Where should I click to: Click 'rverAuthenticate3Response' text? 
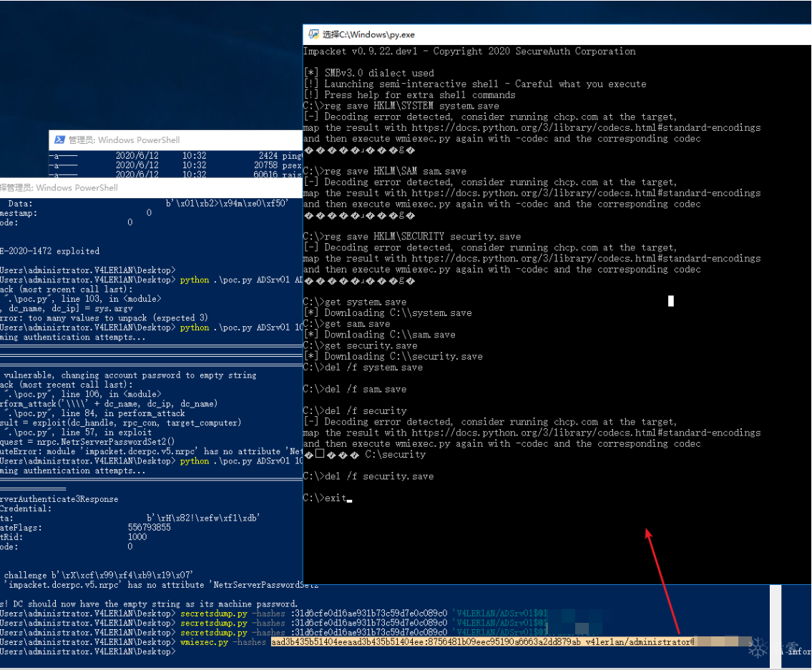(x=59, y=499)
